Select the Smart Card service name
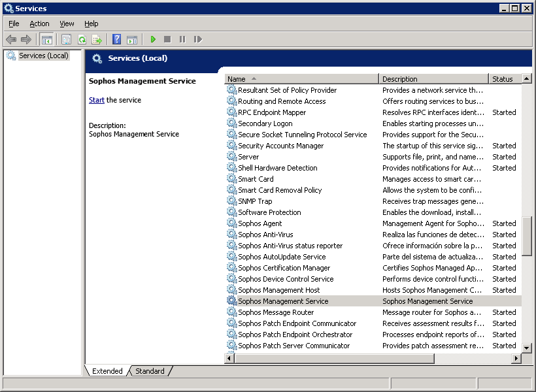This screenshot has height=392, width=536. click(256, 179)
